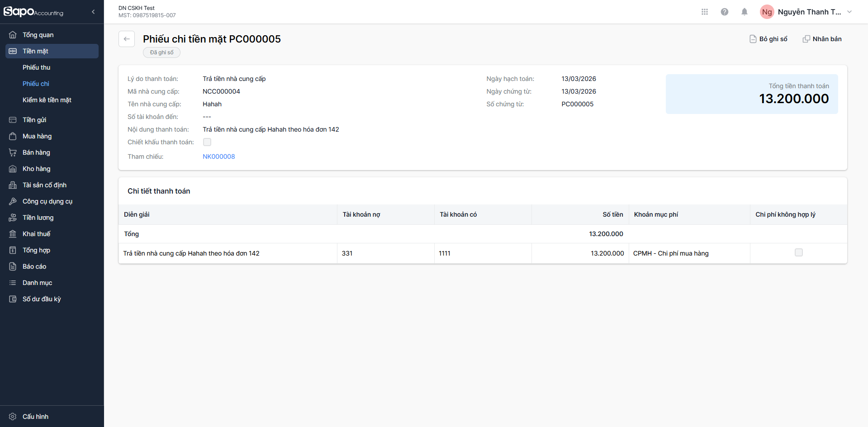The height and width of the screenshot is (427, 868).
Task: Expand the Tiền mặt menu section
Action: point(52,51)
